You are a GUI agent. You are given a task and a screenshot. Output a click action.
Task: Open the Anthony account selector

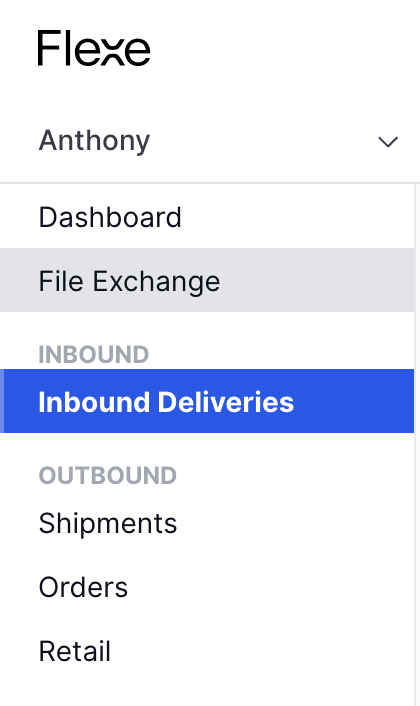point(210,141)
